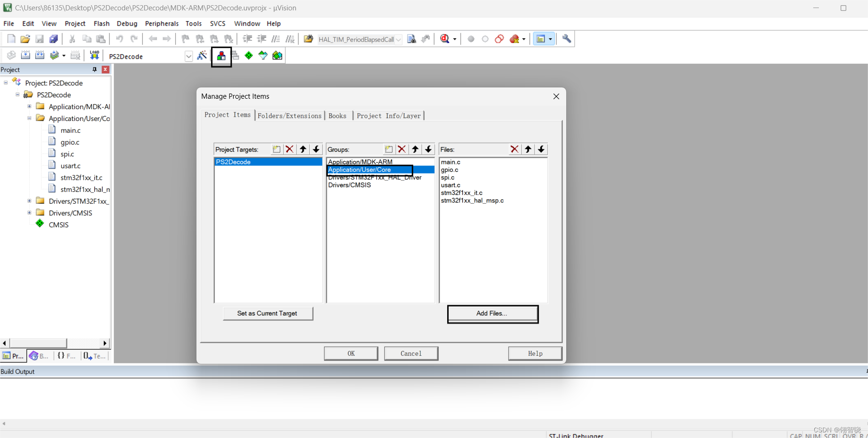Select gpio.c in the Files list
868x438 pixels.
450,170
